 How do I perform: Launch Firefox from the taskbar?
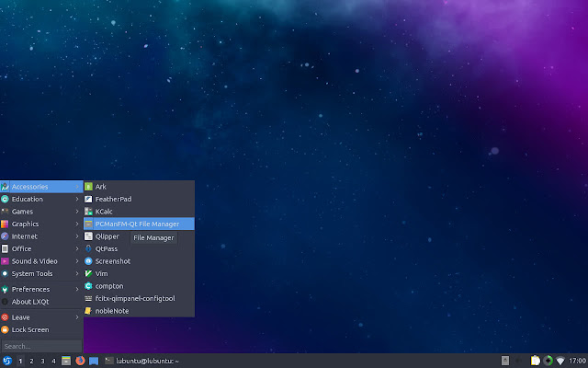[80, 361]
